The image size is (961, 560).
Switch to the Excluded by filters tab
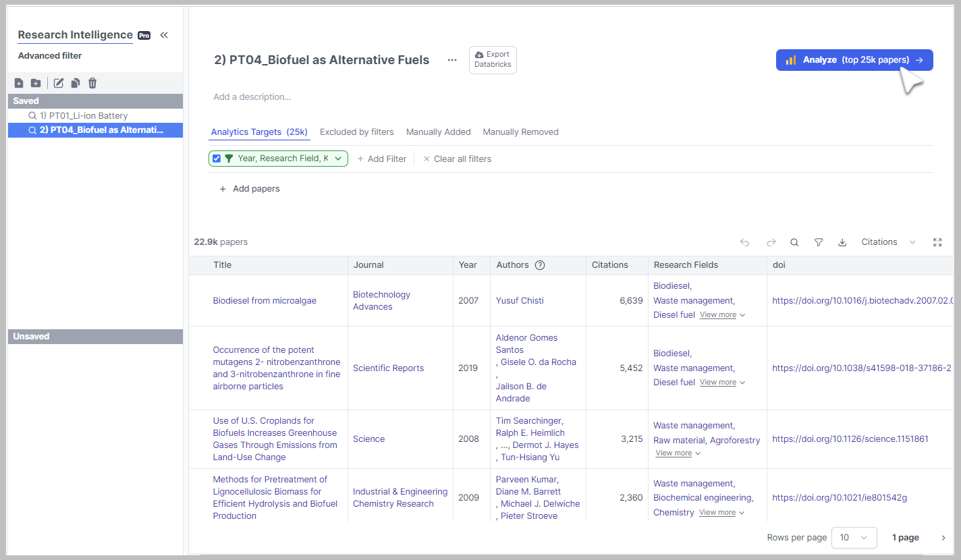356,132
